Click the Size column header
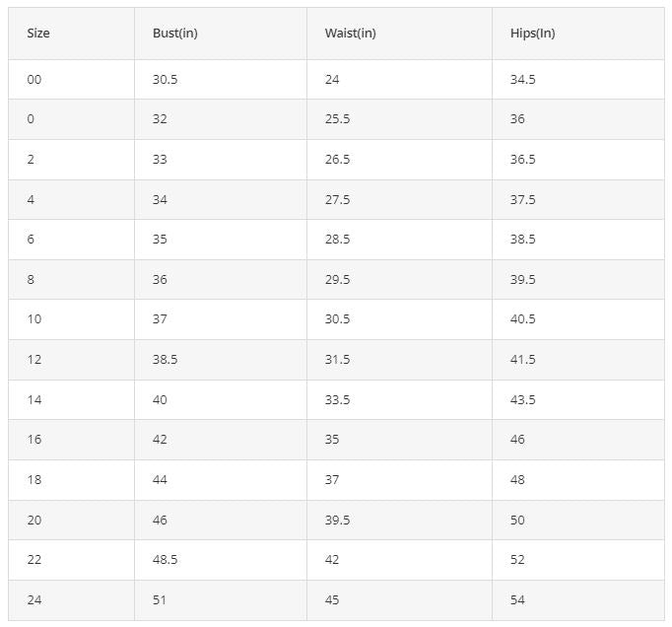This screenshot has width=672, height=627. (38, 33)
